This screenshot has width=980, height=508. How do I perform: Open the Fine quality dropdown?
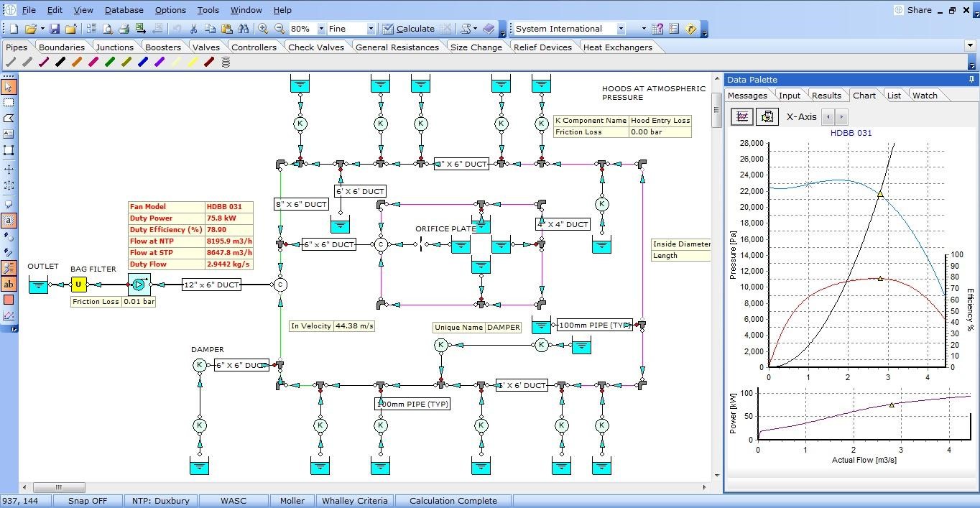371,29
